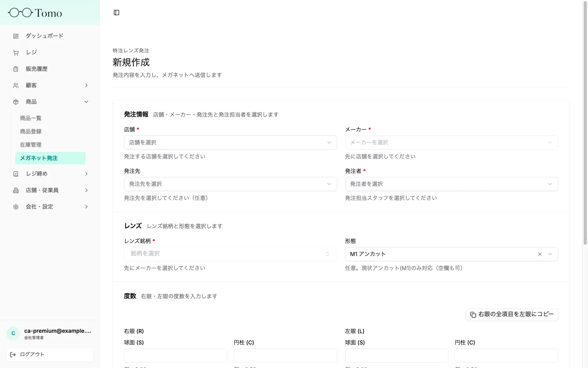Click the Tomo glasses logo
This screenshot has width=588, height=368.
[35, 13]
